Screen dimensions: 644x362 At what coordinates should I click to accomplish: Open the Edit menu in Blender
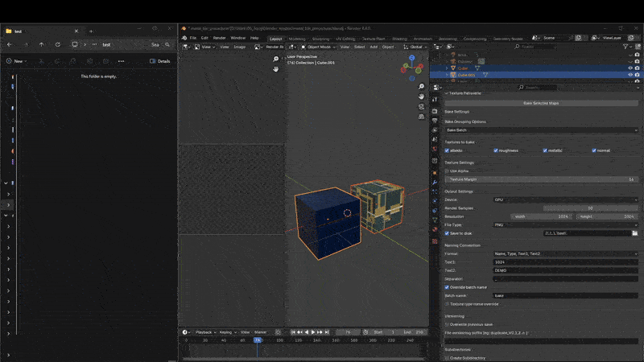pos(204,38)
